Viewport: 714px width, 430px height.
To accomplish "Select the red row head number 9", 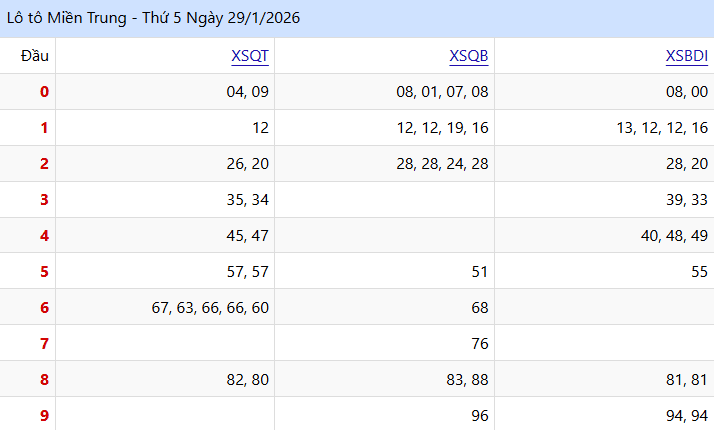I will (44, 415).
